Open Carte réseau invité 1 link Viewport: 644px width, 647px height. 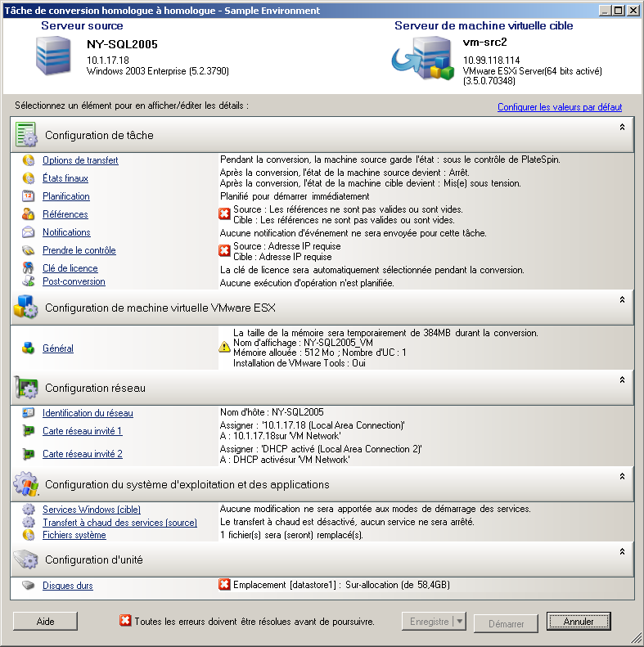(x=83, y=431)
